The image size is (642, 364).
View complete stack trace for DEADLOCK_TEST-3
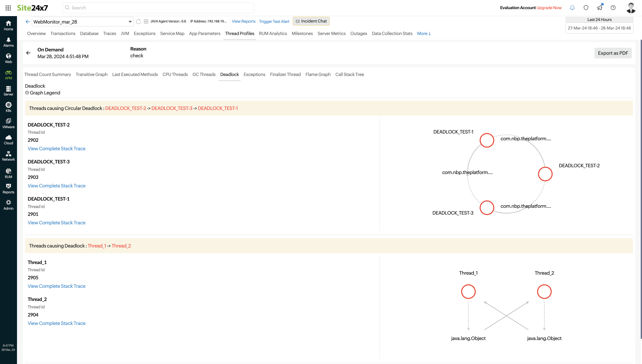coord(56,186)
